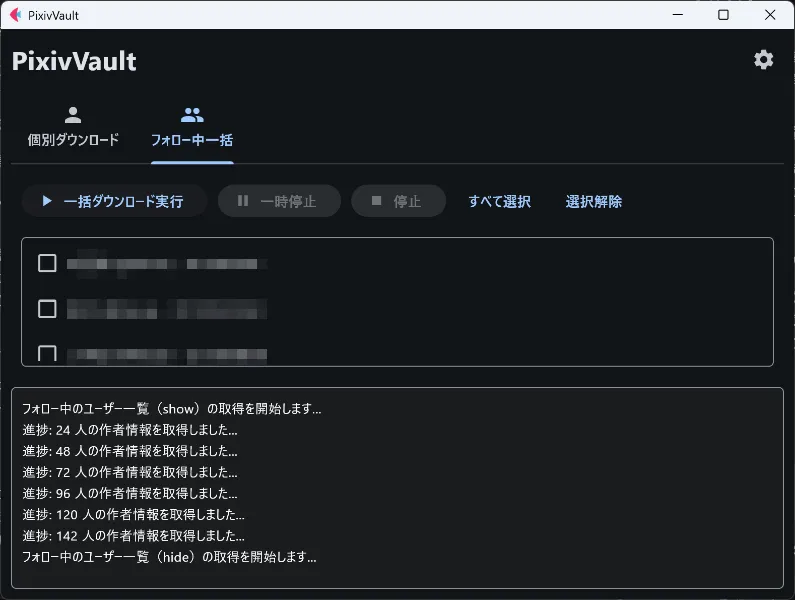Click log line 進捗: 48 人の作者情報を取得しました

click(x=130, y=451)
